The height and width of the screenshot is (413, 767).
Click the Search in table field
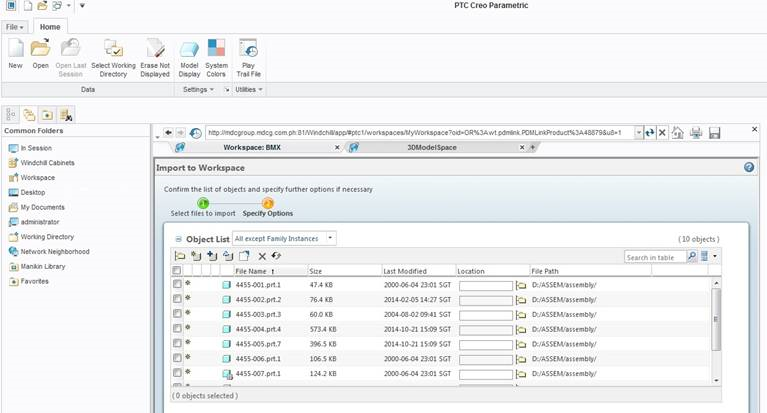point(655,257)
